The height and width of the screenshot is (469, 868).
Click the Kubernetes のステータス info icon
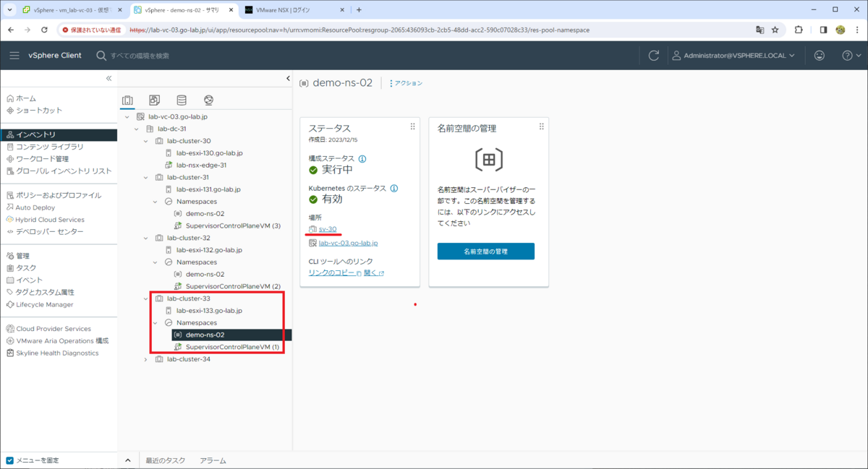click(394, 189)
